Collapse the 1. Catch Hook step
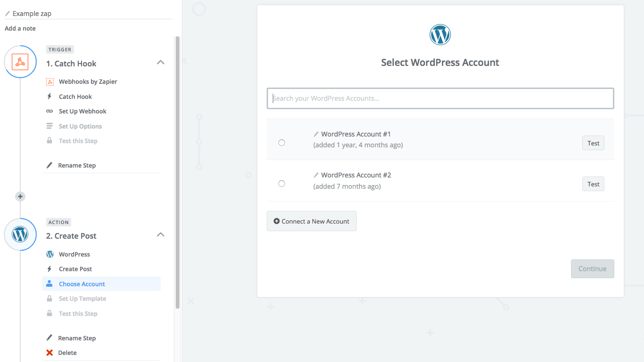Viewport: 644px width, 362px height. (161, 62)
